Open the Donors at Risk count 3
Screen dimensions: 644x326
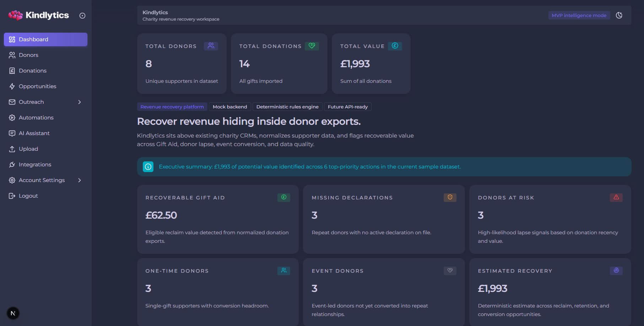pos(481,215)
